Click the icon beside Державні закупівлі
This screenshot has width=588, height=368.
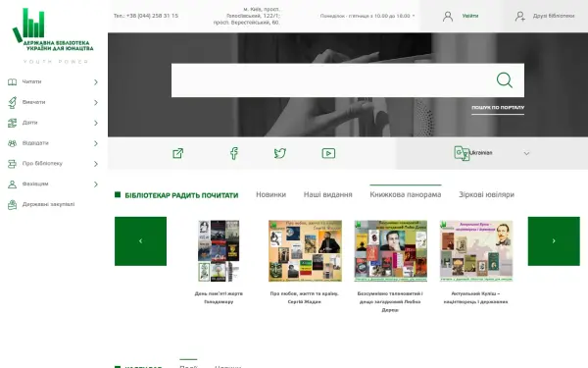point(13,205)
